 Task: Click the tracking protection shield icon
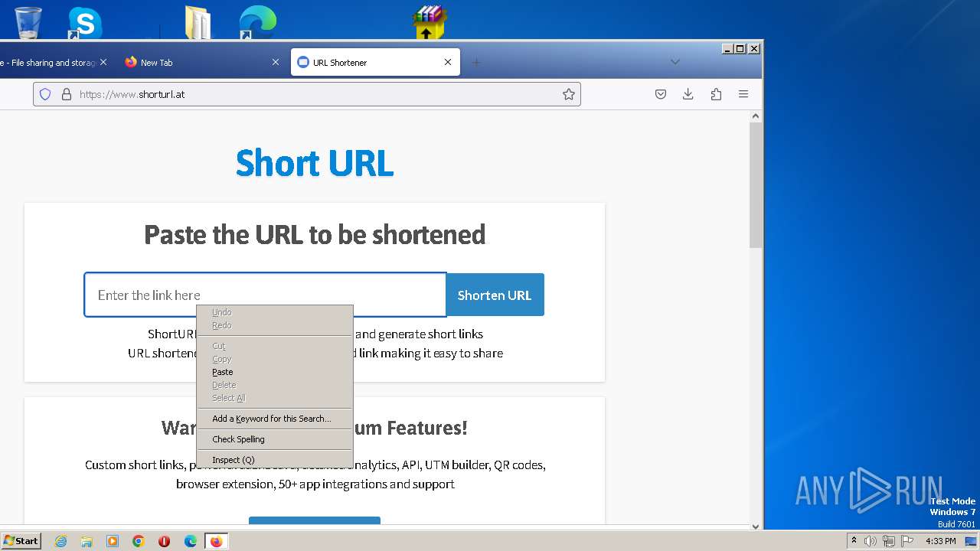[x=45, y=94]
